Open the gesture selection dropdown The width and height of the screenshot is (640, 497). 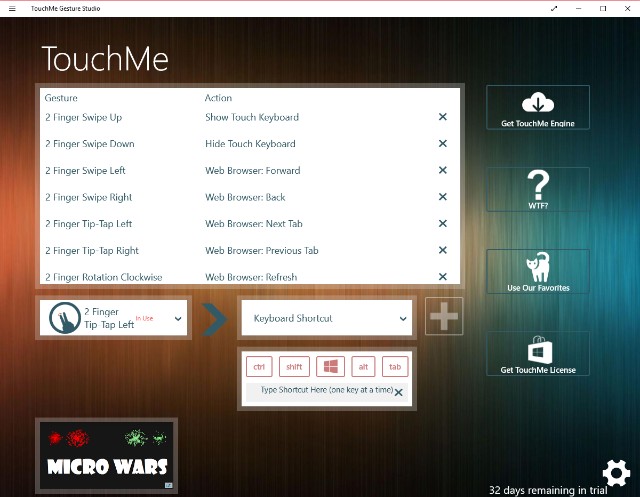click(x=113, y=318)
